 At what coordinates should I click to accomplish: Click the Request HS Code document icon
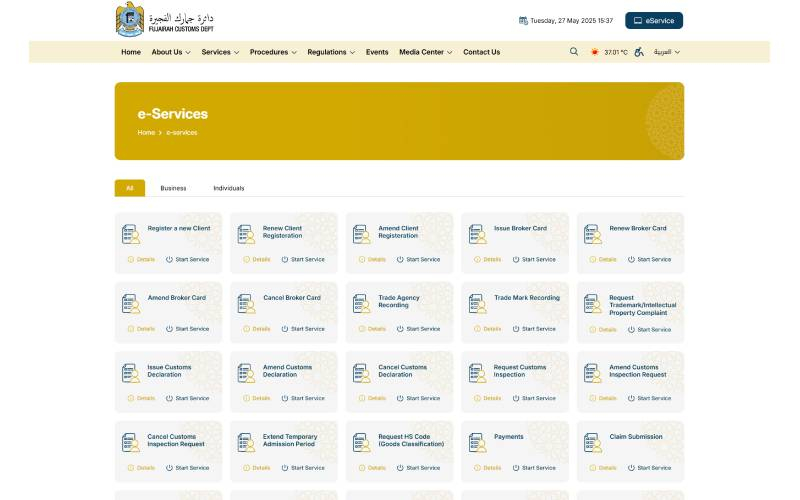(x=361, y=442)
